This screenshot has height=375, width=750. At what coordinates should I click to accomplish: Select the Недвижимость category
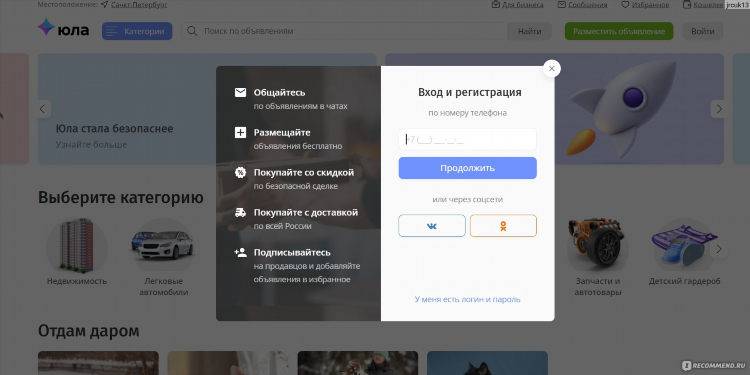pos(77,253)
